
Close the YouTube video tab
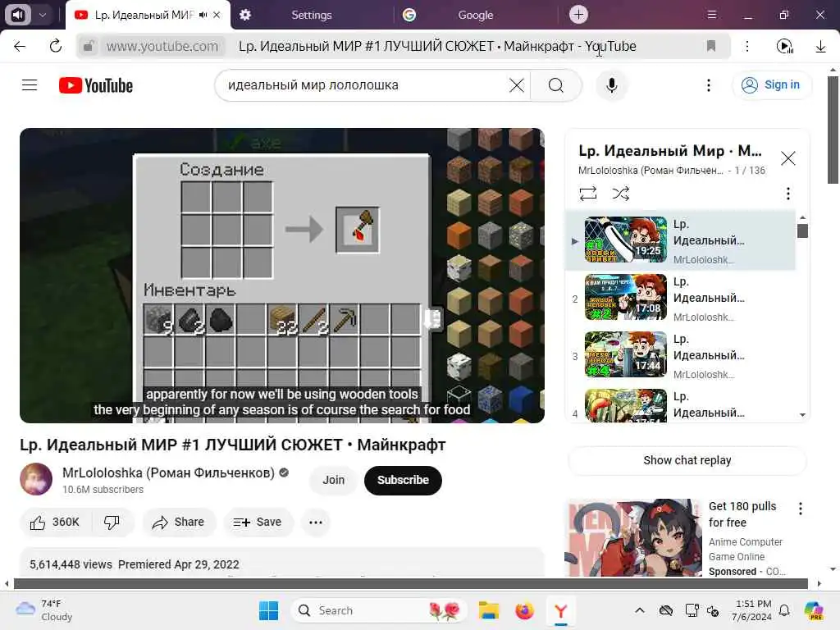(217, 15)
